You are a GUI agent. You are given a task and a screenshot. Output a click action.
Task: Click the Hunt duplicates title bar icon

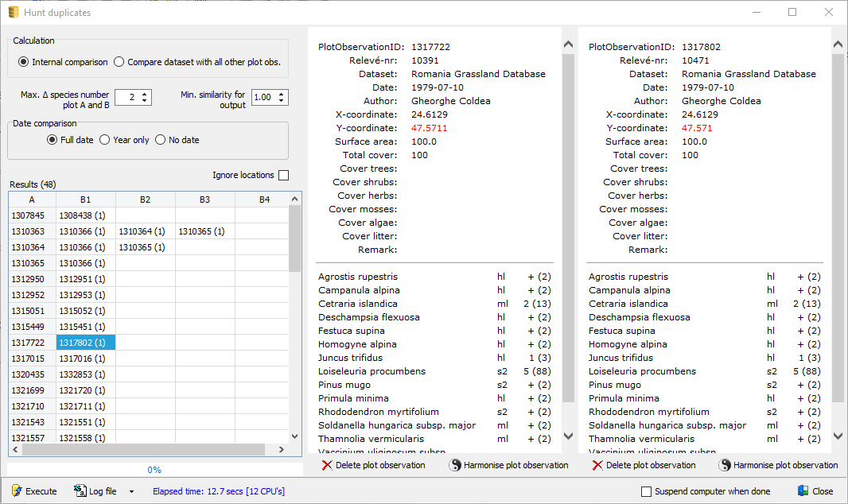pyautogui.click(x=13, y=13)
